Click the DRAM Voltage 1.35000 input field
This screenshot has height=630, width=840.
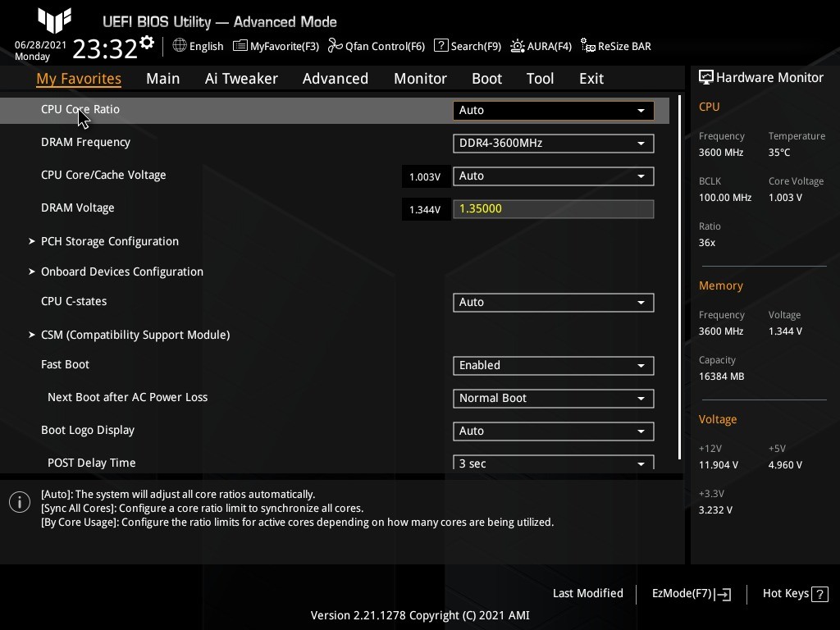click(553, 208)
